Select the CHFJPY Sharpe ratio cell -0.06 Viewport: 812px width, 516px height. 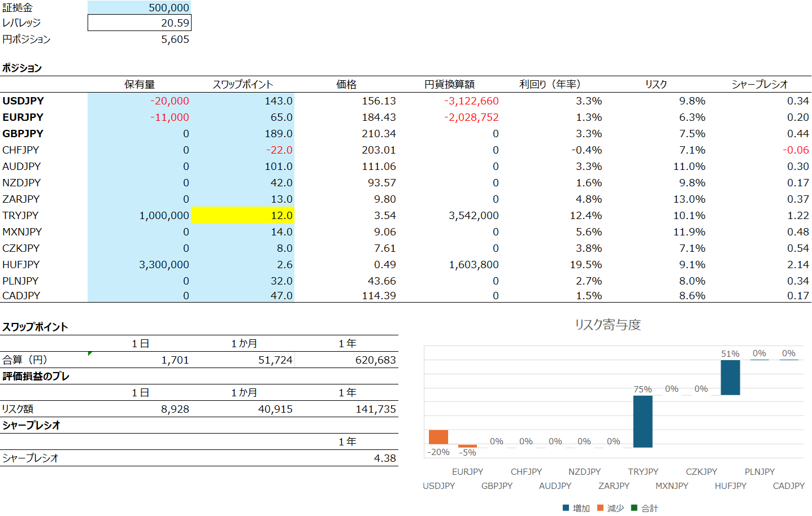click(759, 150)
